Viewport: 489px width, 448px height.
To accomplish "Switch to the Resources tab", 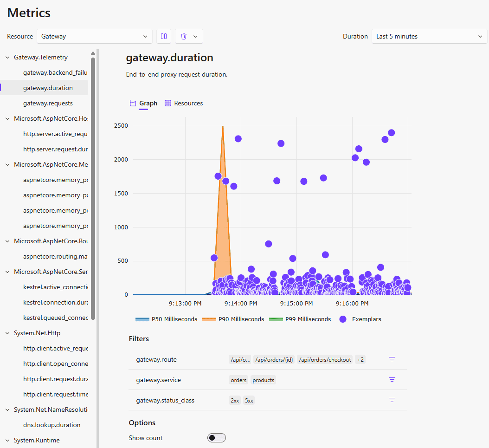I will tap(184, 103).
